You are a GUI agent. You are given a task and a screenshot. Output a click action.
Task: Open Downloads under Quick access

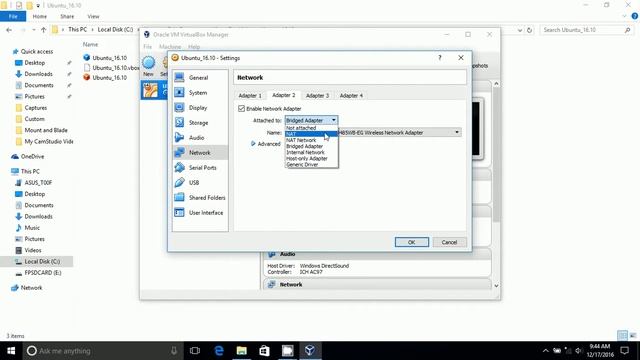38,74
